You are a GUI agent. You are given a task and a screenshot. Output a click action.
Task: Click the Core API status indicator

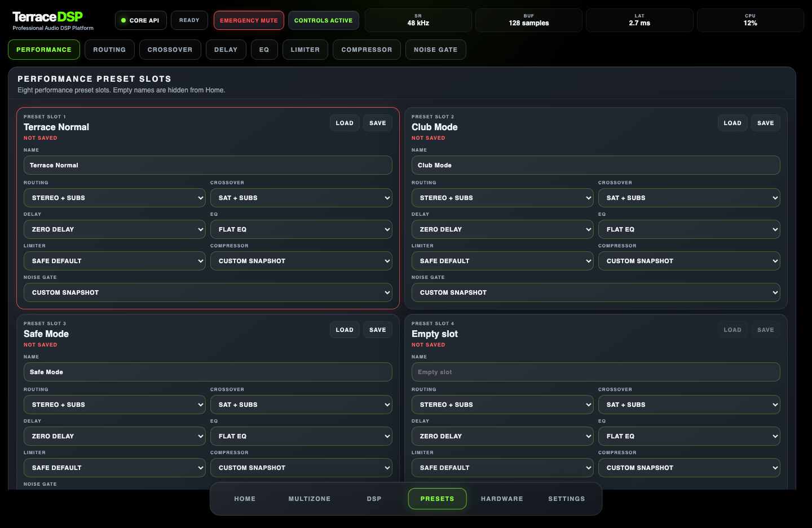[140, 20]
